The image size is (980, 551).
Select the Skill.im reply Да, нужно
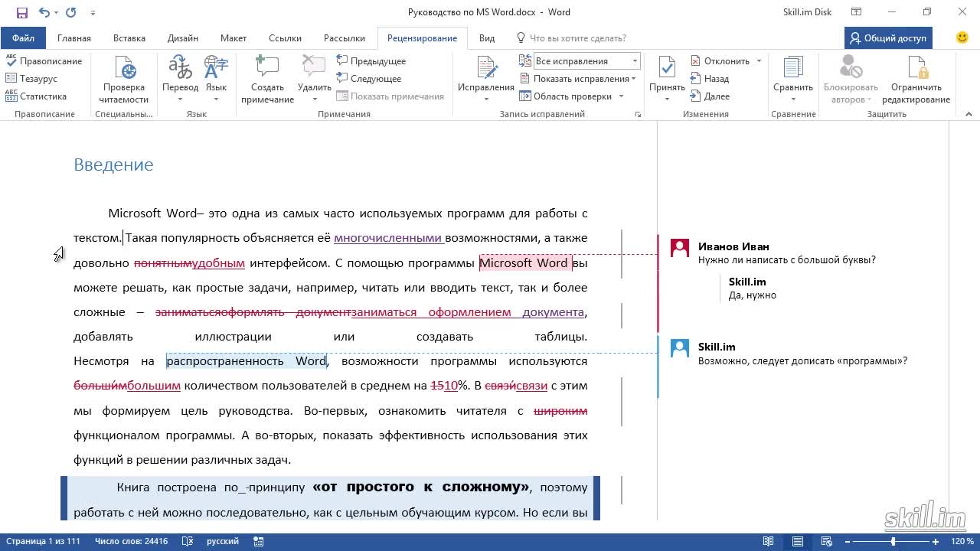pyautogui.click(x=753, y=289)
